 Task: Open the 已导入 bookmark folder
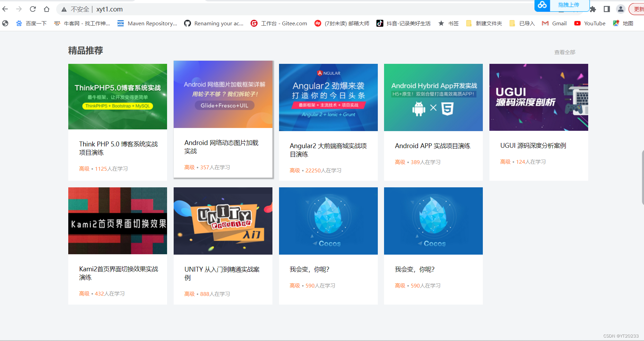522,23
